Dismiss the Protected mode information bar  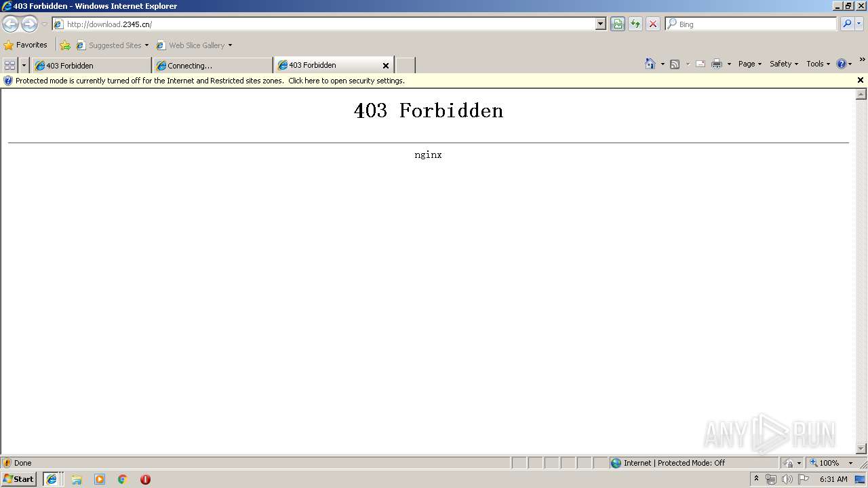point(861,80)
